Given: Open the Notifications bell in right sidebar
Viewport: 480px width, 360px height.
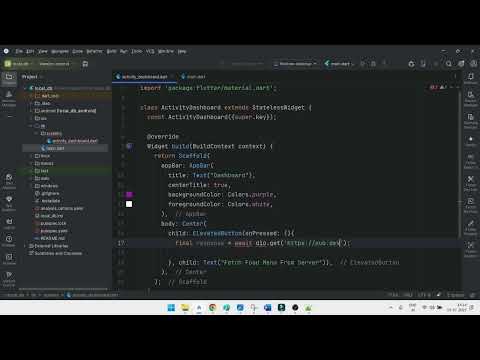Looking at the screenshot, I should [471, 78].
